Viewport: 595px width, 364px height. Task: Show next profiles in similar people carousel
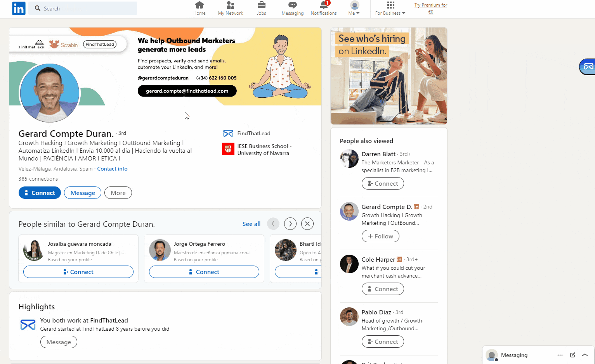290,224
